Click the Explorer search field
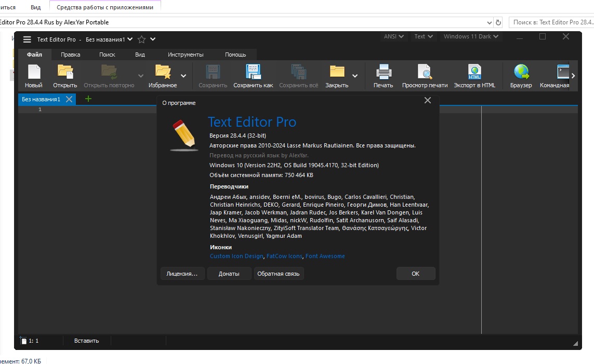Viewport: 594px width, 364px height. (x=551, y=22)
